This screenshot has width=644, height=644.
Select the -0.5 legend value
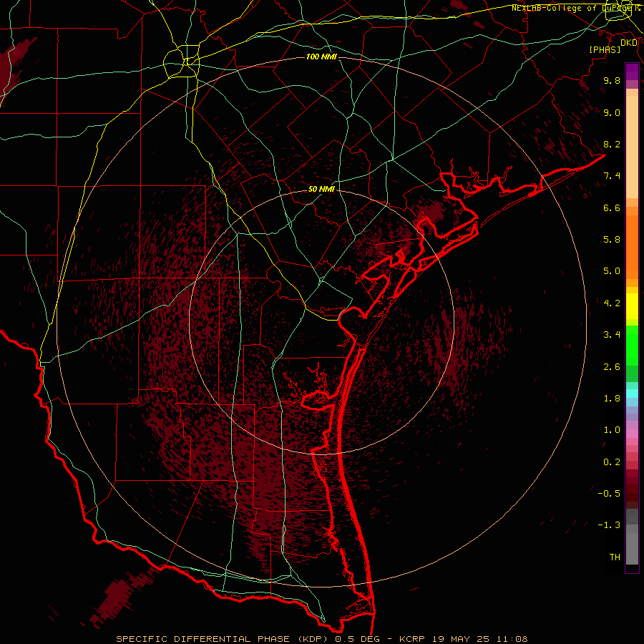609,494
